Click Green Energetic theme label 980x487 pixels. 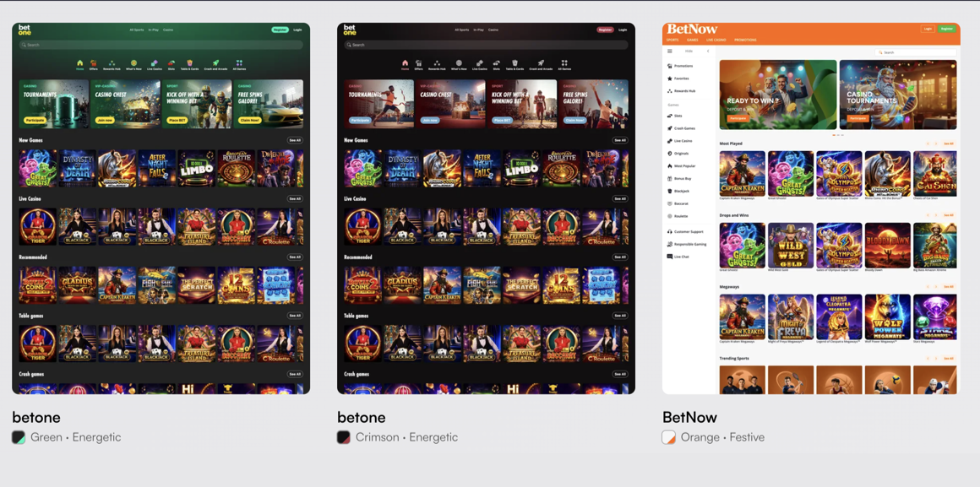click(76, 438)
